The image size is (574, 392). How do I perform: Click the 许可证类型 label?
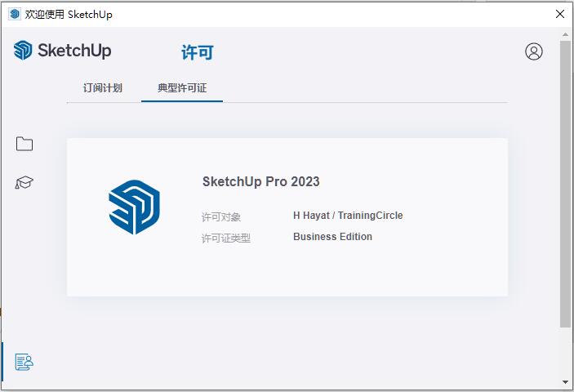tap(226, 238)
